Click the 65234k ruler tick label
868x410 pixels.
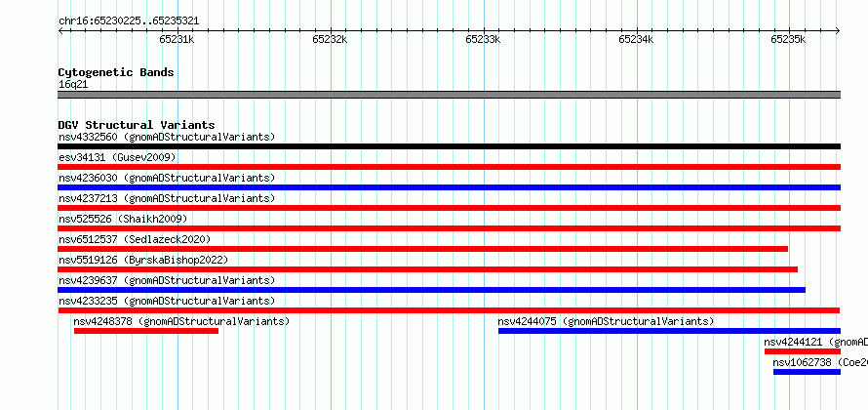636,39
